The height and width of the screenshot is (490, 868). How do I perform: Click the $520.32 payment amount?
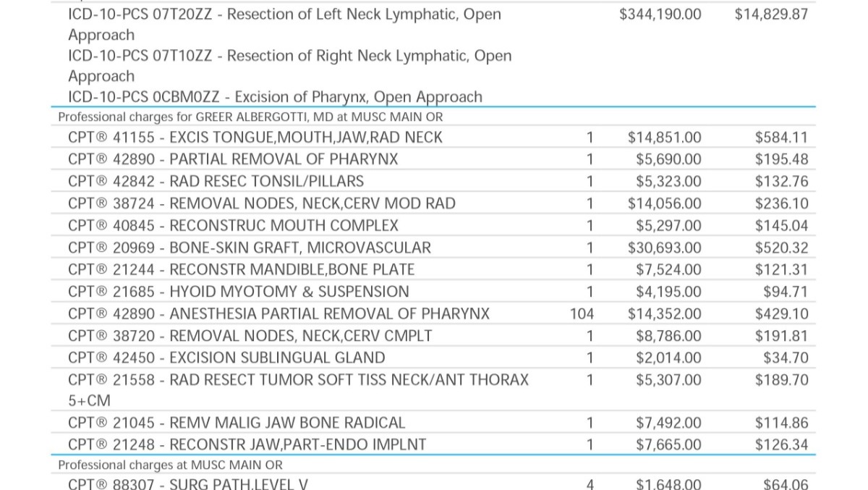(781, 248)
